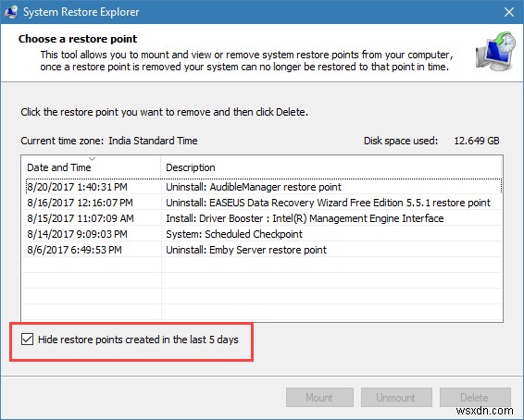Sort by the Date and Time column header

92,167
